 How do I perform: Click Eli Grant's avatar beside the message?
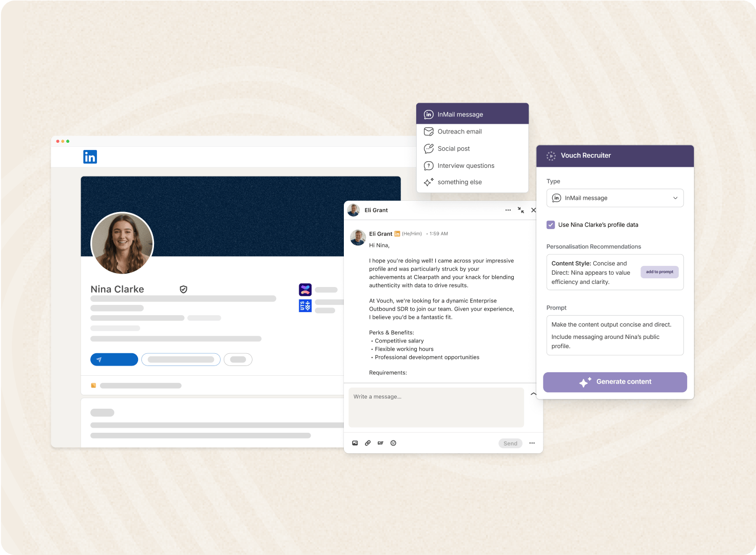(x=358, y=238)
